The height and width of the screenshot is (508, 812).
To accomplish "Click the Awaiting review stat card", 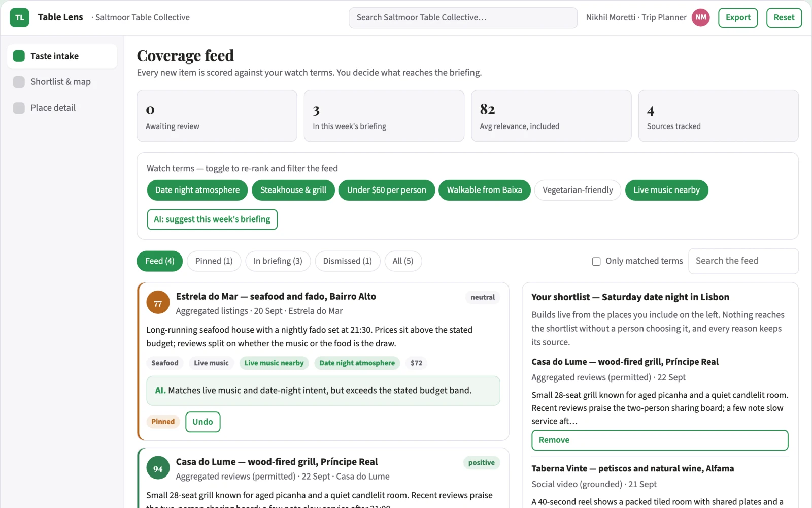I will point(217,116).
